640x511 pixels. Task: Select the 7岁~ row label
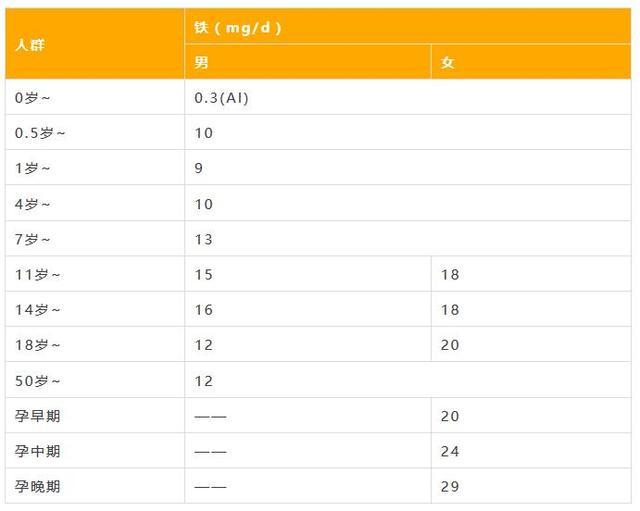[x=33, y=239]
